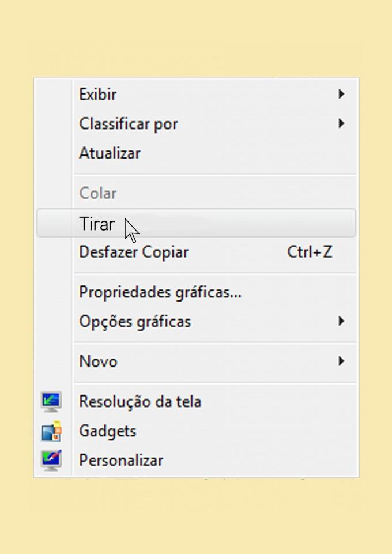Image resolution: width=392 pixels, height=554 pixels.
Task: Select the highlighted Tirar entry
Action: click(x=97, y=224)
